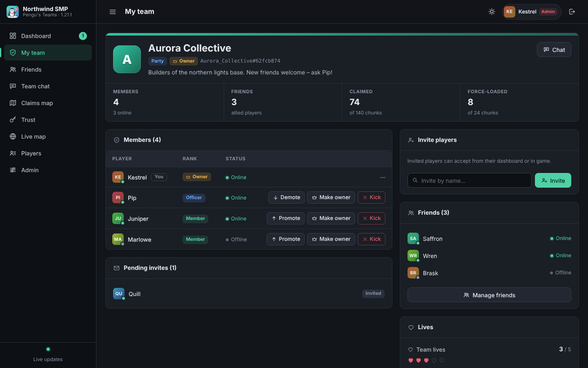Viewport: 588px width, 368px height.
Task: Toggle the sidebar hamburger menu
Action: point(113,12)
